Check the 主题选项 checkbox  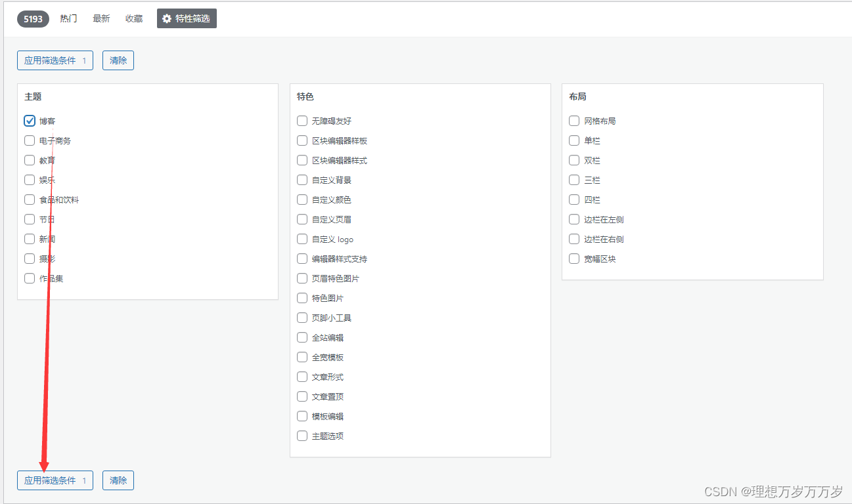click(x=302, y=436)
